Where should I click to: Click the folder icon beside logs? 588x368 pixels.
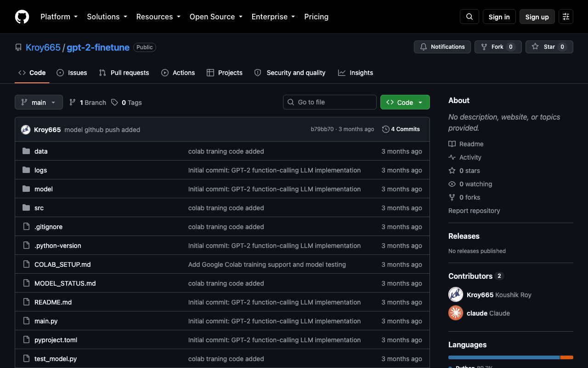pos(26,170)
